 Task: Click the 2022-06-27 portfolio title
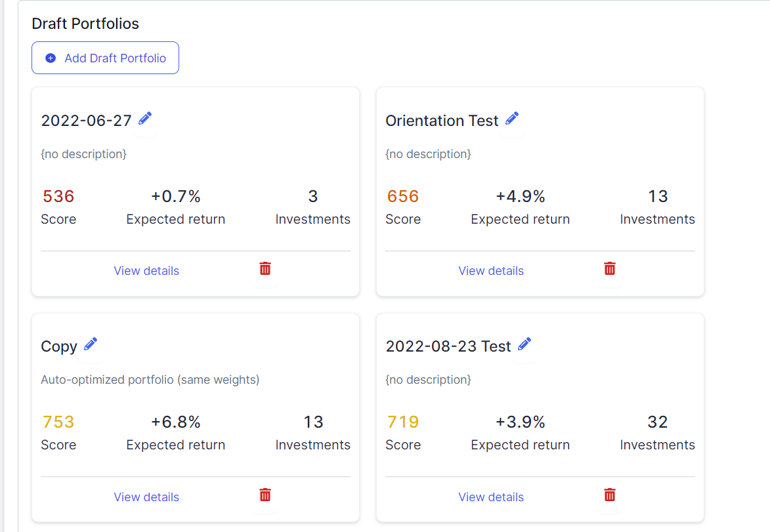(86, 121)
